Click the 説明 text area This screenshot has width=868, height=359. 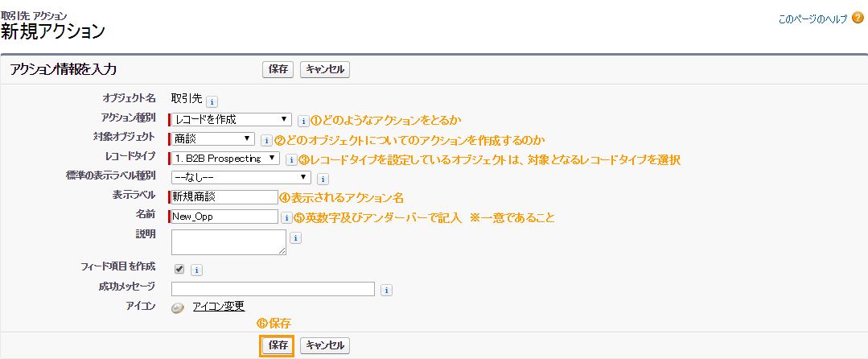[x=228, y=242]
